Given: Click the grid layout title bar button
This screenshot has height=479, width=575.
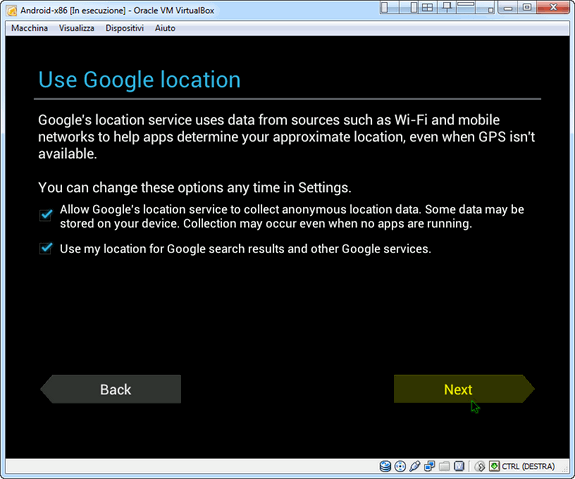Looking at the screenshot, I should (428, 7).
